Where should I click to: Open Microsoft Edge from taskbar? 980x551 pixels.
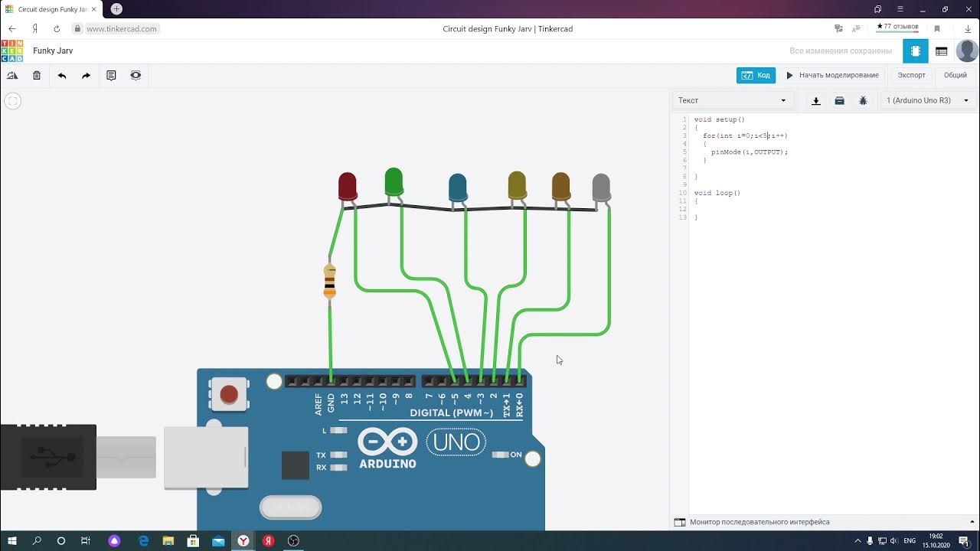[x=143, y=540]
